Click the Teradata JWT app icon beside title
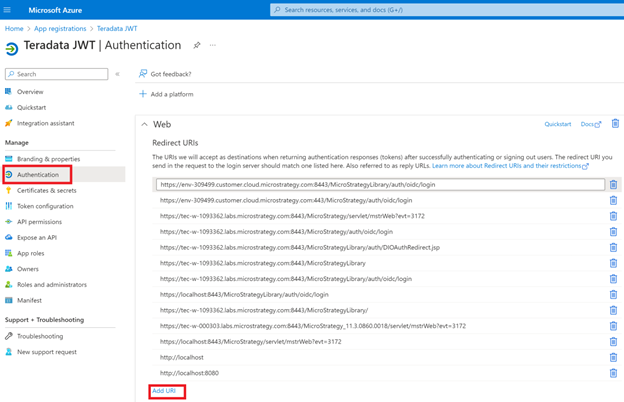 12,49
